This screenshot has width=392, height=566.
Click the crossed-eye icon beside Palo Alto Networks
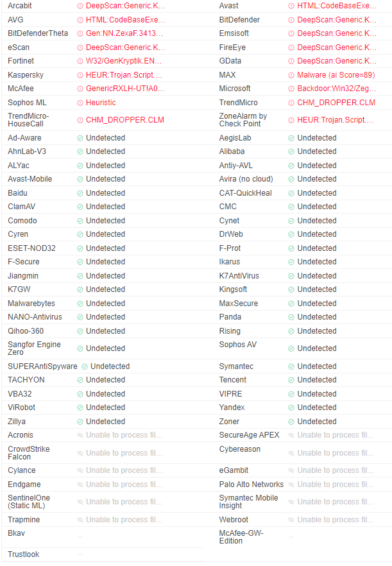tap(291, 485)
